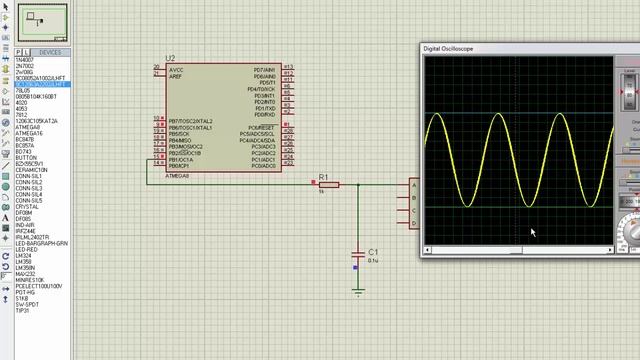Rotate the part clockwise
Screen dimensions: 640x360
pyautogui.click(x=5, y=256)
